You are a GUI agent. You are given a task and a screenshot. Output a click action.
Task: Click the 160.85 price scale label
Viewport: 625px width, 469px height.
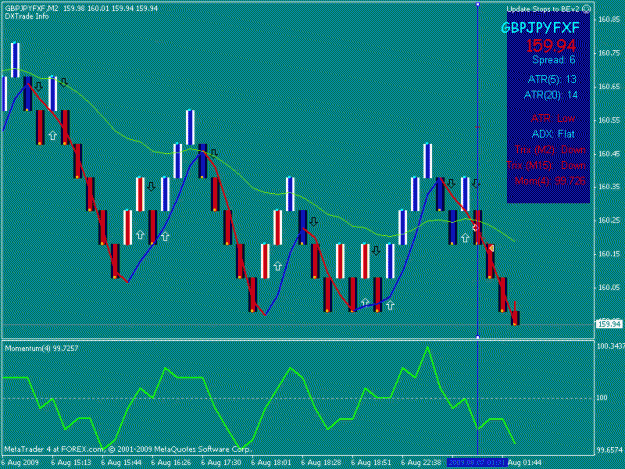609,20
